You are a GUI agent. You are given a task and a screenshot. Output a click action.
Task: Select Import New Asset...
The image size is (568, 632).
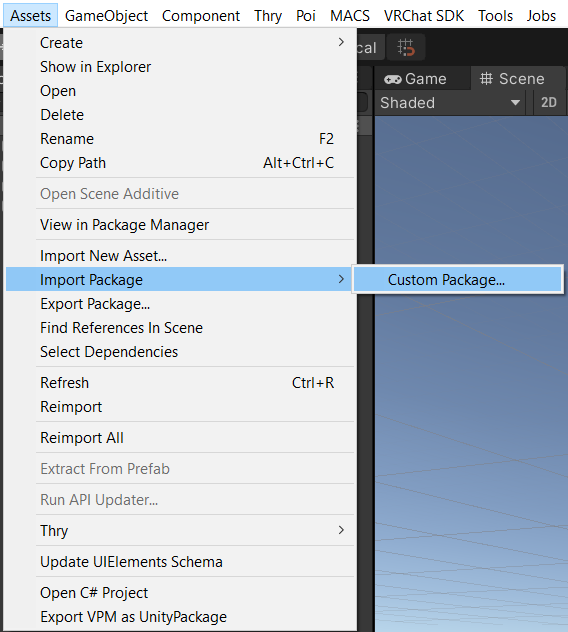179,256
